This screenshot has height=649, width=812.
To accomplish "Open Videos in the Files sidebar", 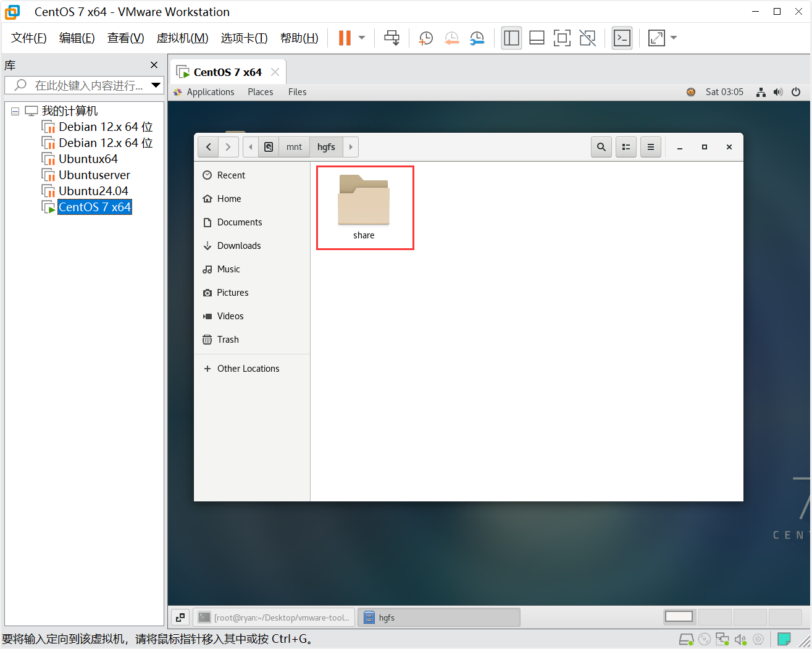I will (252, 316).
